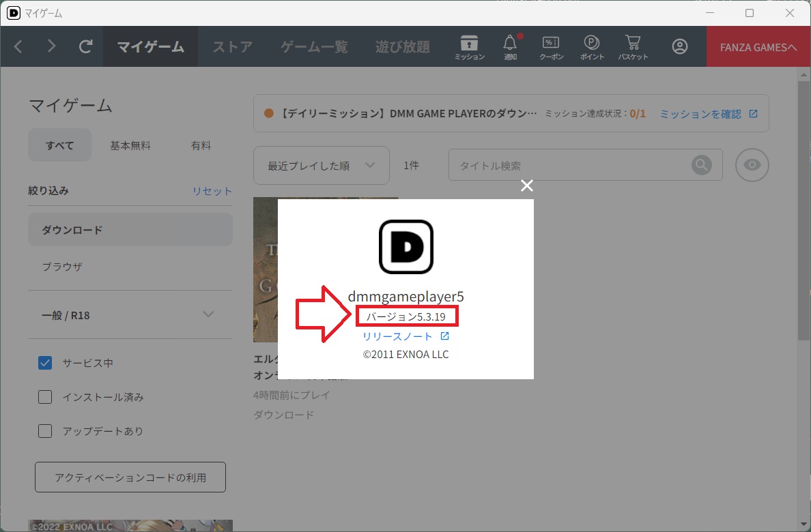Check the アップデートあり checkbox

point(45,431)
